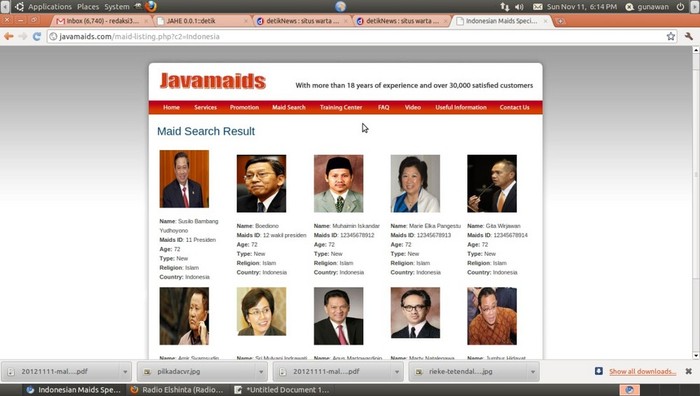Viewport: 700px width, 396px height.
Task: Switch to Untitled Document 1 taskbar window
Action: [282, 390]
